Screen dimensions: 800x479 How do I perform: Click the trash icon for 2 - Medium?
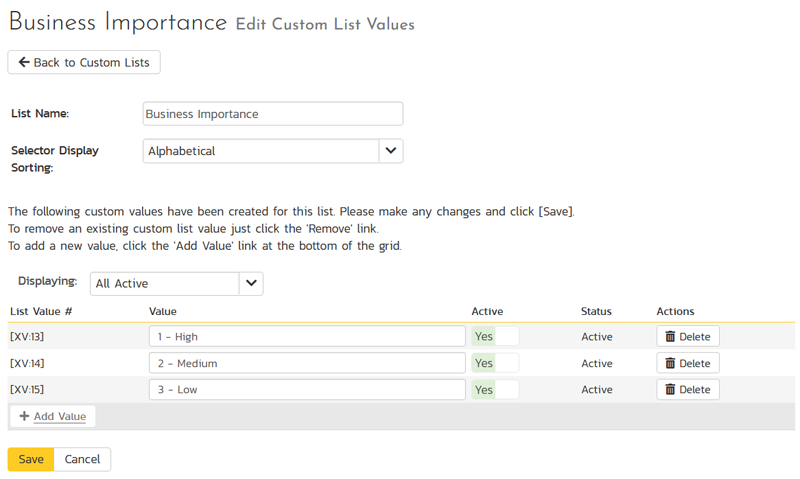[670, 364]
